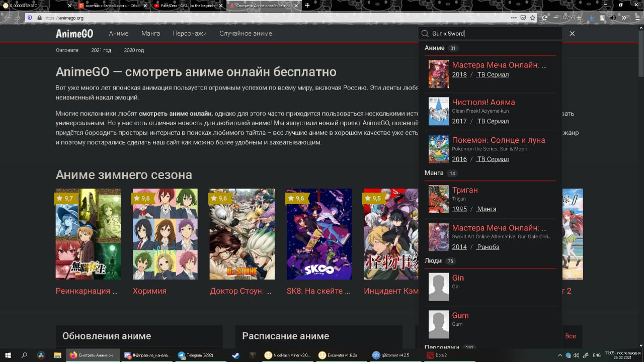This screenshot has width=644, height=362.
Task: Open Windows taskbar search icon
Action: 24,355
